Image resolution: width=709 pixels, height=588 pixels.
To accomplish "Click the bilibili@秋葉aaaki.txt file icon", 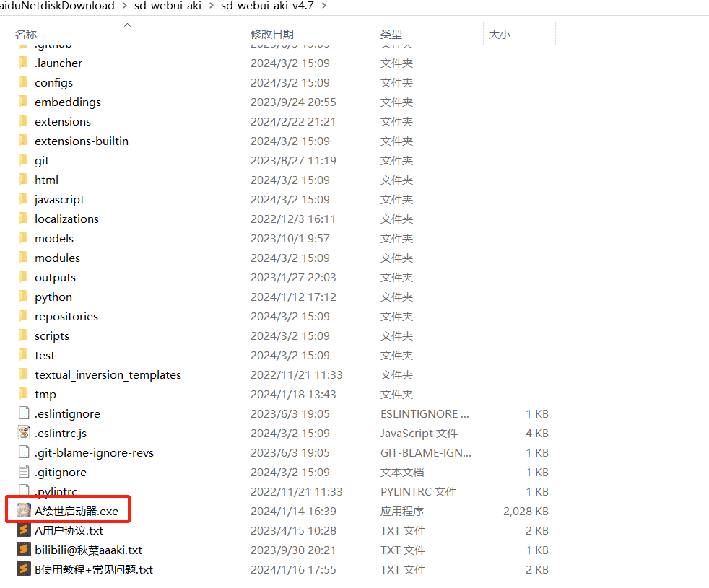I will coord(24,550).
